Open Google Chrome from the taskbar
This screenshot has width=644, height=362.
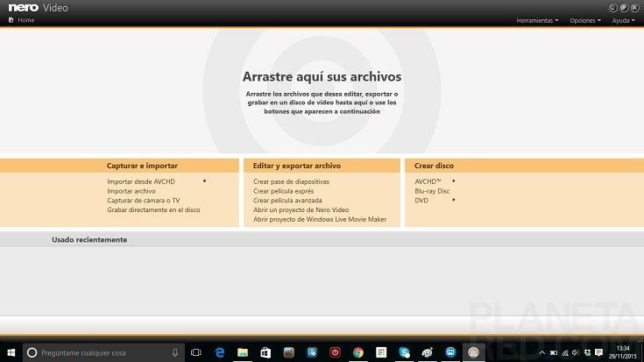click(x=357, y=352)
